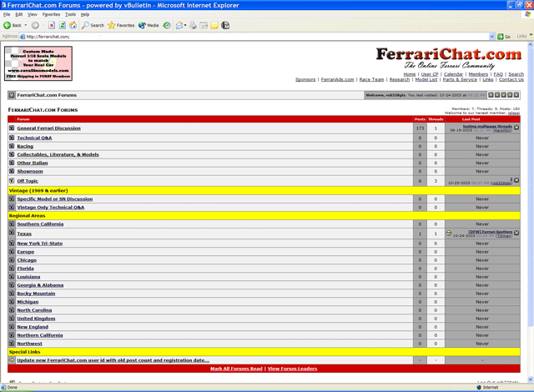Open the United Kingdom forum
The image size is (534, 392).
(x=36, y=319)
